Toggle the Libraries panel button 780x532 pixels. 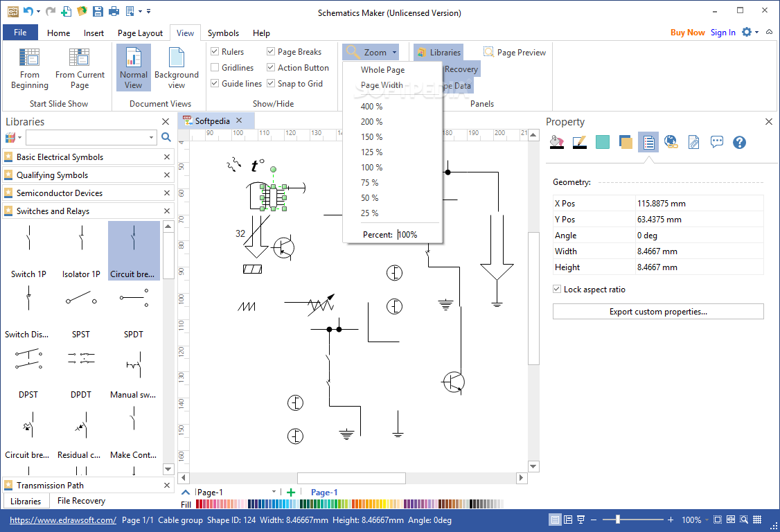pyautogui.click(x=438, y=52)
